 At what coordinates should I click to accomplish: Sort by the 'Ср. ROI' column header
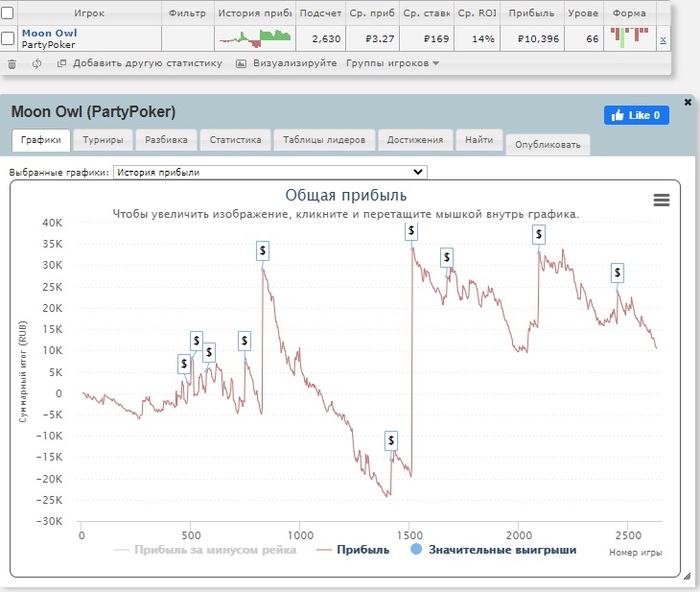click(477, 13)
